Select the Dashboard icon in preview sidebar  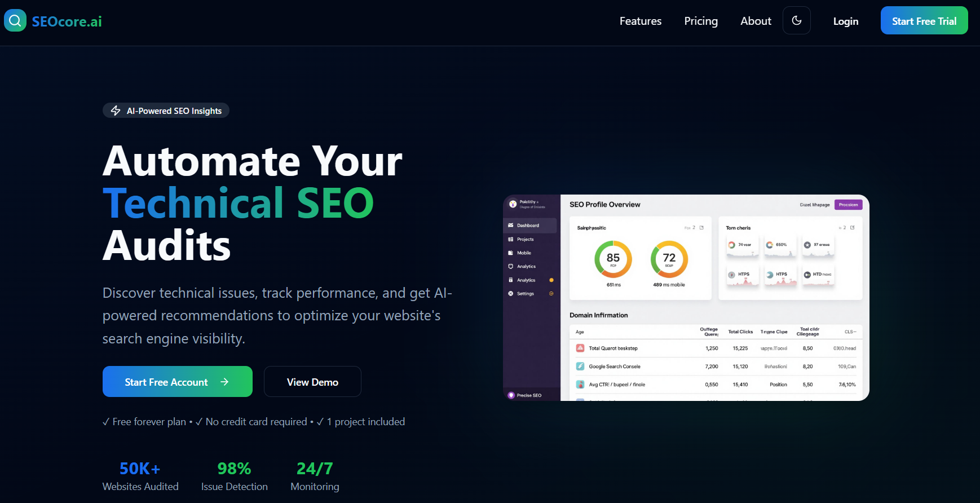(511, 226)
